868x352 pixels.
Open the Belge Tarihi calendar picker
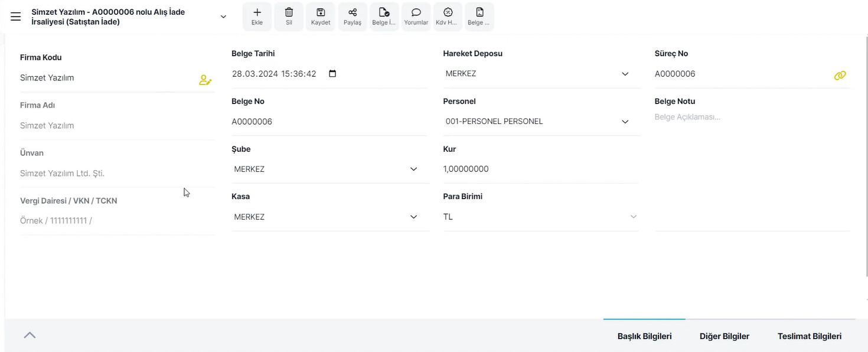pos(332,74)
